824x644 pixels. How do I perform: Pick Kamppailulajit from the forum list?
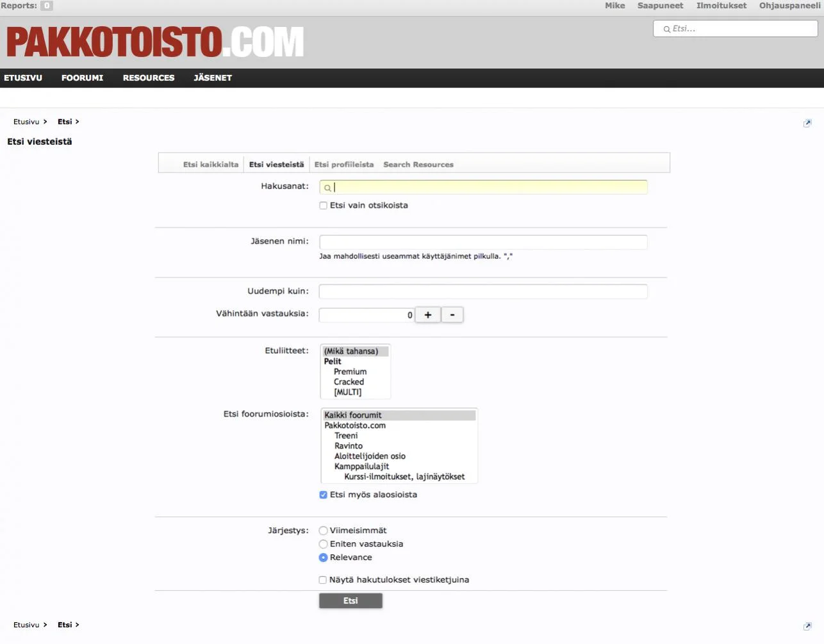361,466
